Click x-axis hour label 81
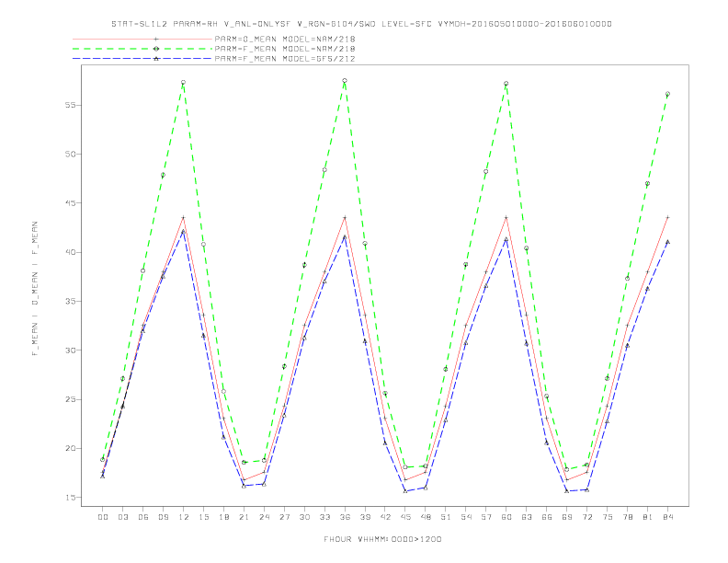The height and width of the screenshot is (563, 728). (648, 517)
